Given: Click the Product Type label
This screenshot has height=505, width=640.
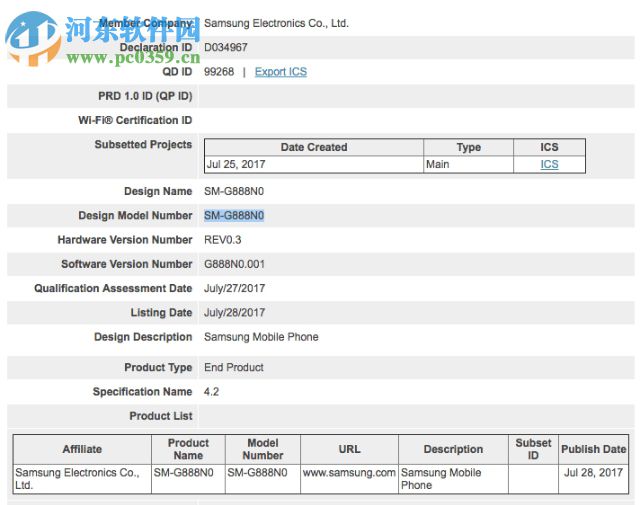Looking at the screenshot, I should tap(158, 367).
